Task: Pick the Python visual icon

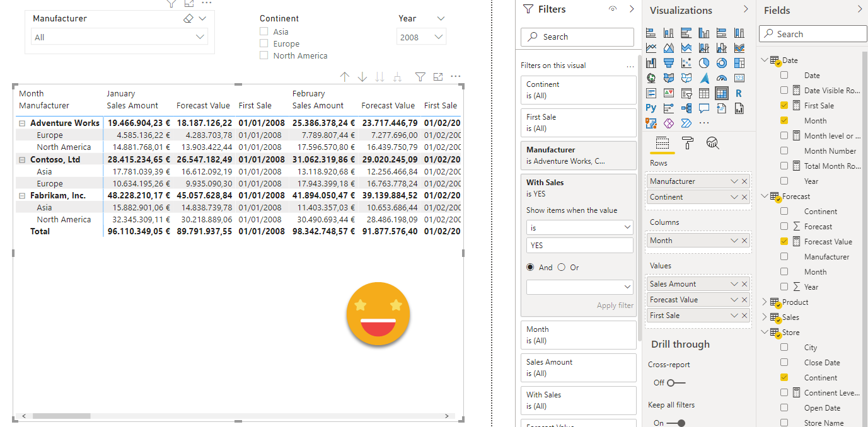Action: [651, 108]
